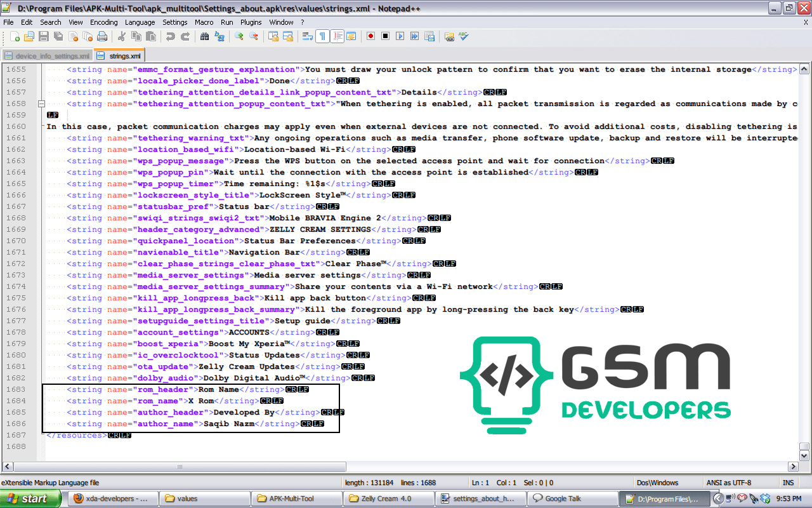Open the File menu

[8, 22]
